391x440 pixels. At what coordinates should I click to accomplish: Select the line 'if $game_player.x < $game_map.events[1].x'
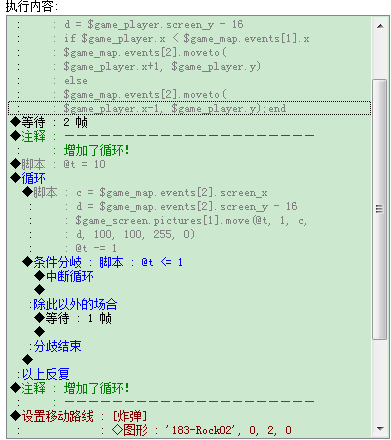(x=187, y=39)
